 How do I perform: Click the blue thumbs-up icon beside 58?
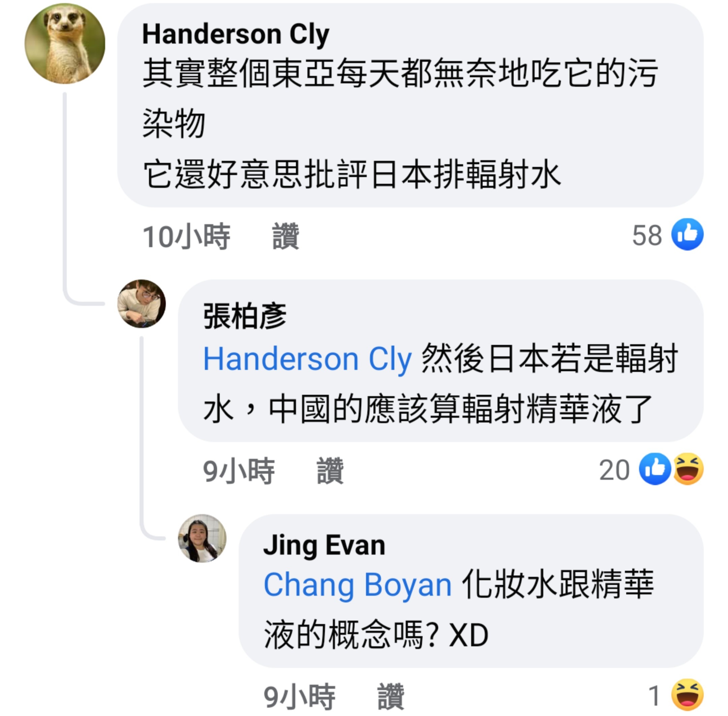pyautogui.click(x=688, y=234)
